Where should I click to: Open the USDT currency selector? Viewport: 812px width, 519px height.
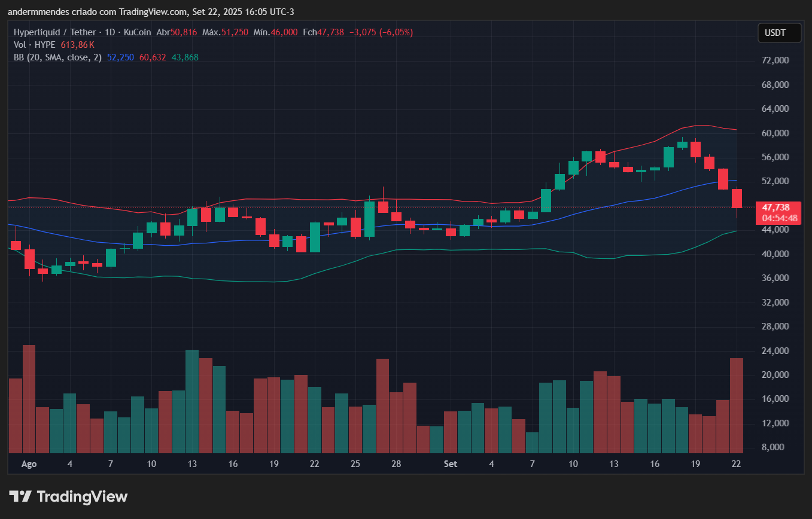779,33
